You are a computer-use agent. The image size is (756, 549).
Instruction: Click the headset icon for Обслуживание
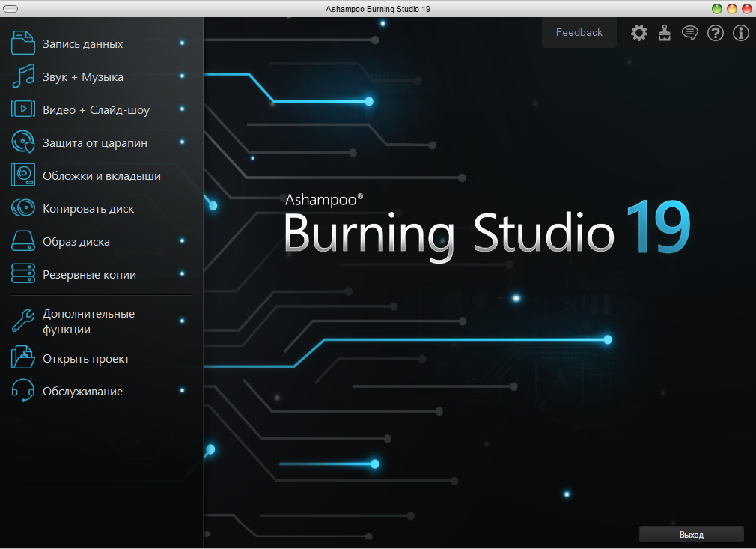point(22,390)
